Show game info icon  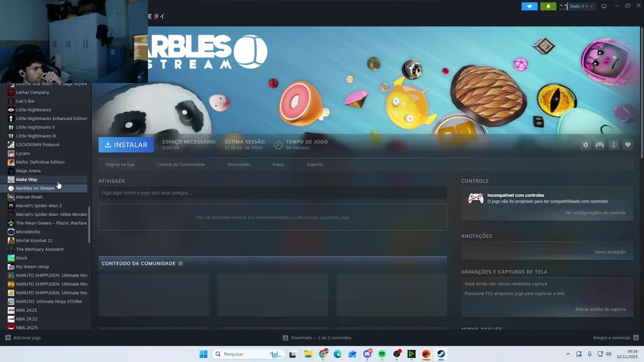coord(614,145)
